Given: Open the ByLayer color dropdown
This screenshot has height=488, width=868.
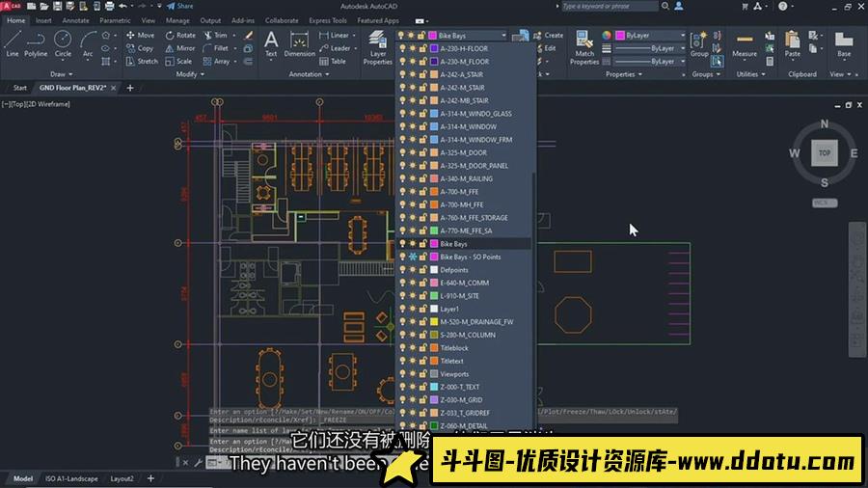Looking at the screenshot, I should (650, 36).
